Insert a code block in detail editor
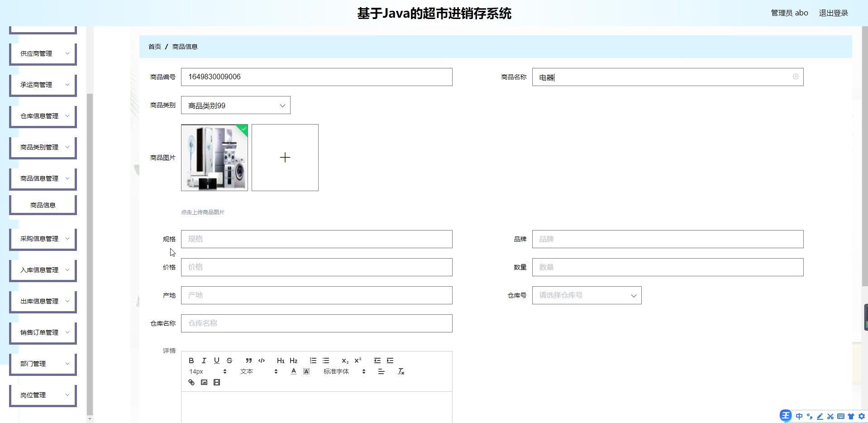This screenshot has height=423, width=868. click(262, 361)
